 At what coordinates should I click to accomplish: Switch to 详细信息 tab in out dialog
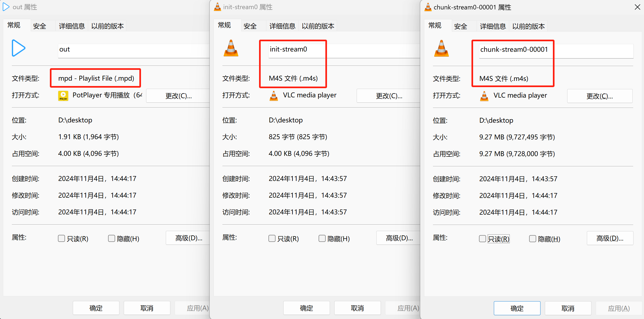tap(71, 25)
